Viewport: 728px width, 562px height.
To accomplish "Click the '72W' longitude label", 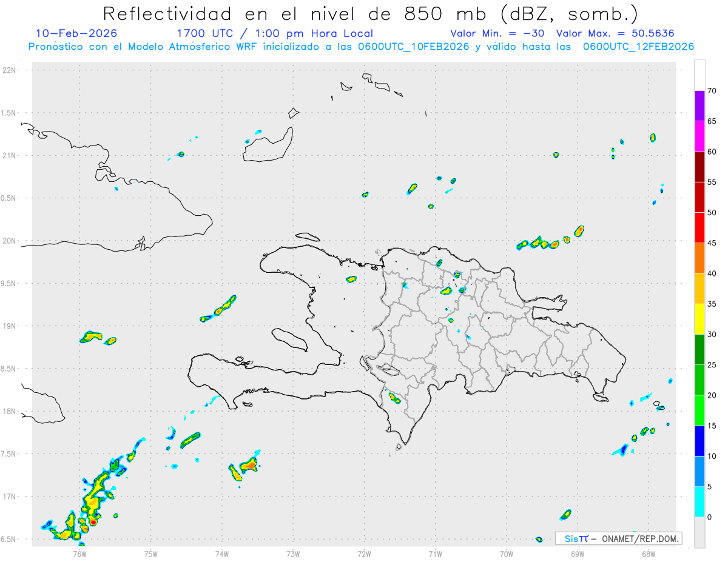I will pyautogui.click(x=364, y=554).
